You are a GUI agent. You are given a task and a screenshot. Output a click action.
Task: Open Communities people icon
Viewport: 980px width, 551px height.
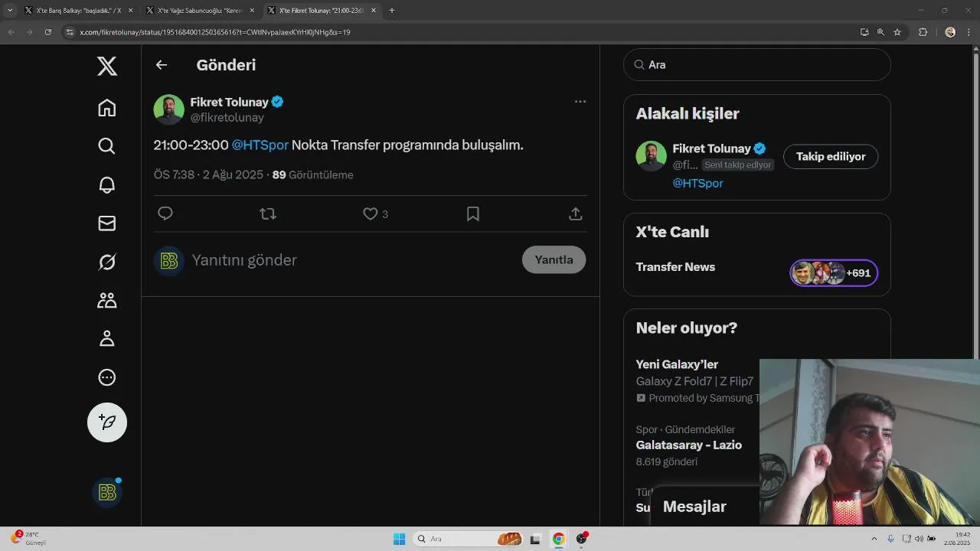[107, 300]
